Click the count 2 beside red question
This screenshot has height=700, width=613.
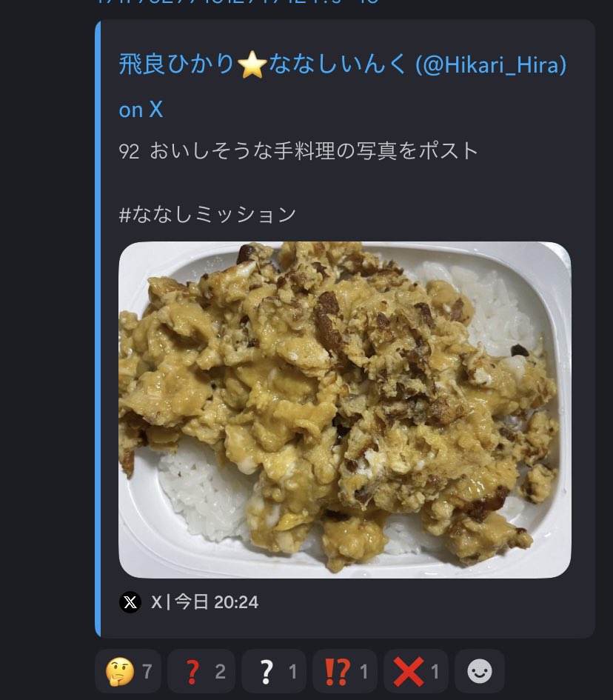(220, 671)
